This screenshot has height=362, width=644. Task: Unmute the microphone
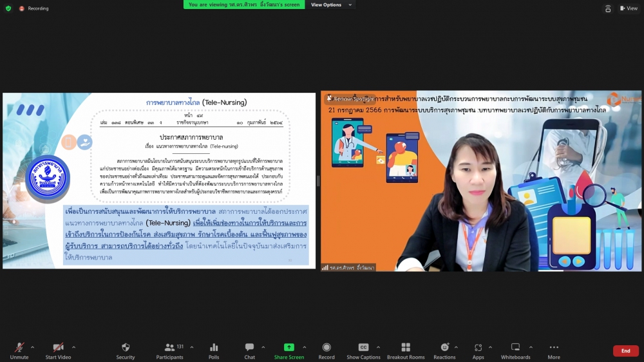[x=19, y=348]
